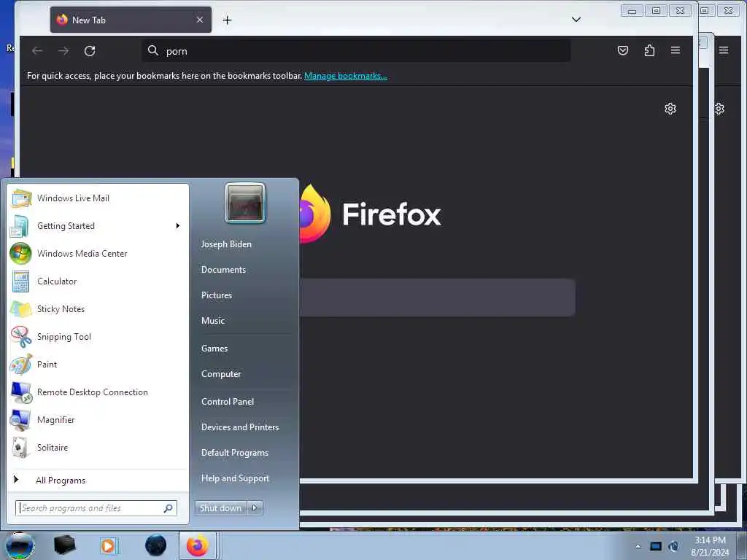The height and width of the screenshot is (560, 747).
Task: Open application menu in background Firefox window
Action: 724,50
